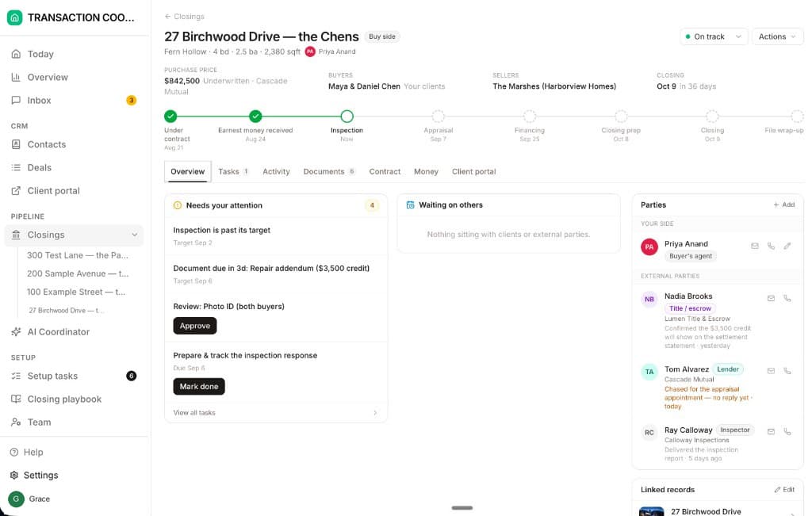Expand View all tasks arrow
The height and width of the screenshot is (516, 812).
(x=375, y=412)
